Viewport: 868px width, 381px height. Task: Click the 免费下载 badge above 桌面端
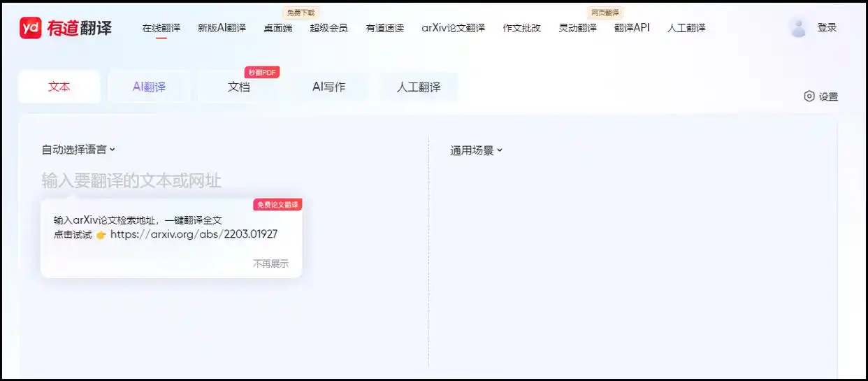click(x=301, y=13)
